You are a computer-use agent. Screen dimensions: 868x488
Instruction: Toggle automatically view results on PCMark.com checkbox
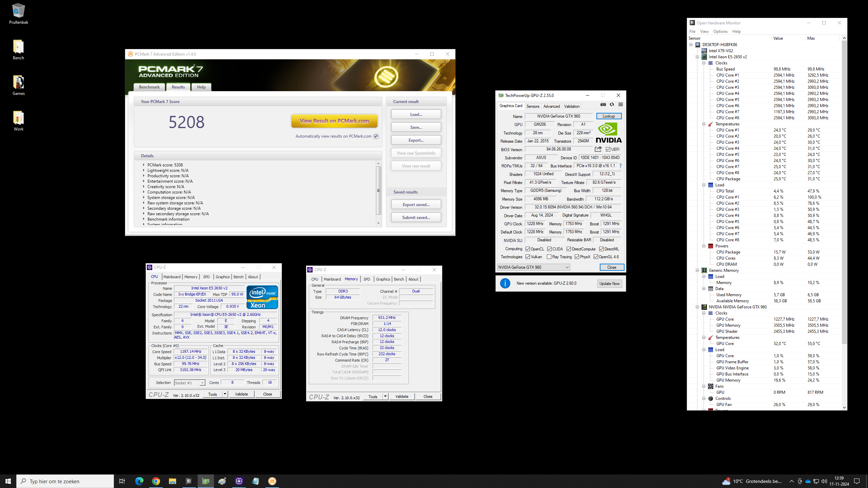(376, 136)
